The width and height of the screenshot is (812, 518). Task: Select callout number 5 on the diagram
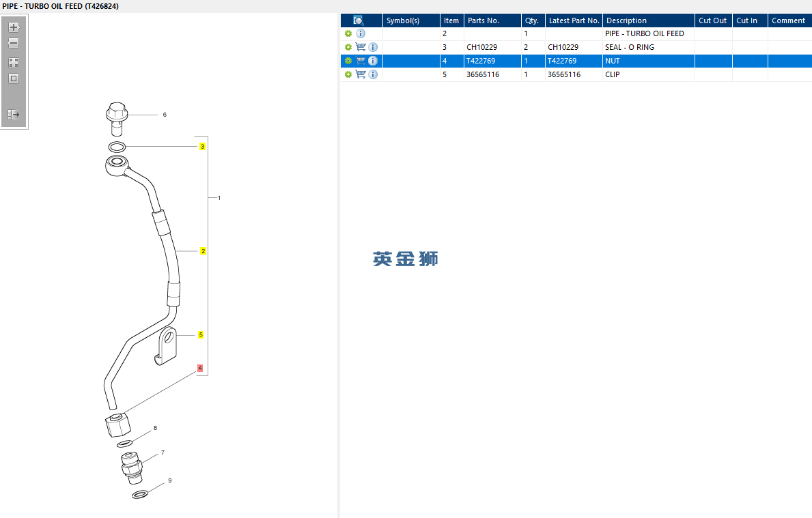[201, 335]
